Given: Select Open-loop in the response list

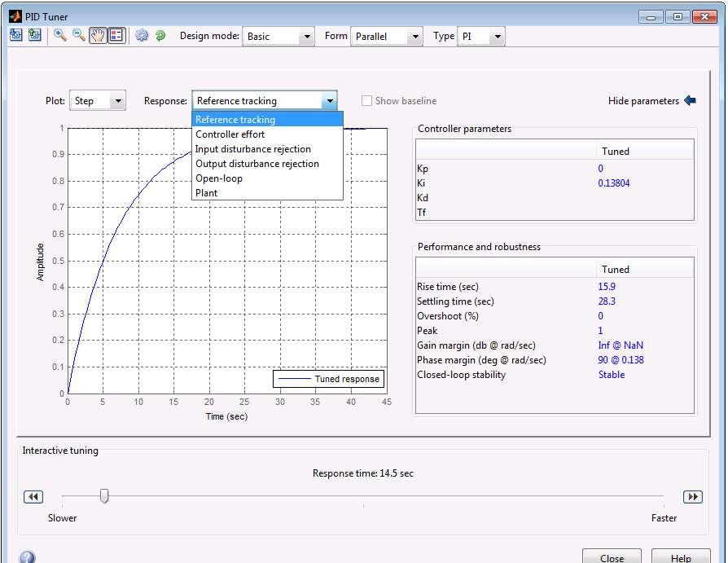Looking at the screenshot, I should click(x=267, y=178).
